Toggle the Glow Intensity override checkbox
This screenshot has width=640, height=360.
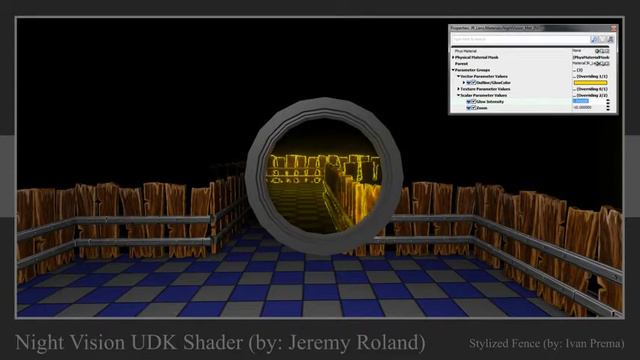point(473,101)
